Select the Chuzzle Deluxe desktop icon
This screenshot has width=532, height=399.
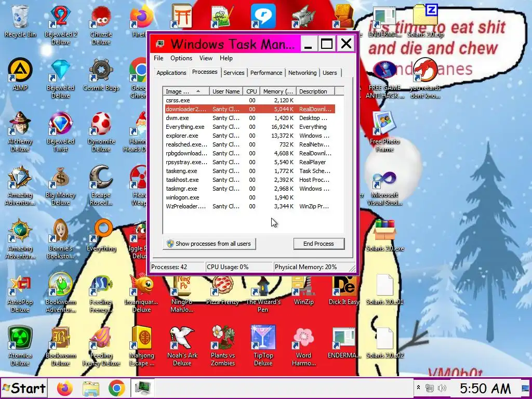(101, 25)
